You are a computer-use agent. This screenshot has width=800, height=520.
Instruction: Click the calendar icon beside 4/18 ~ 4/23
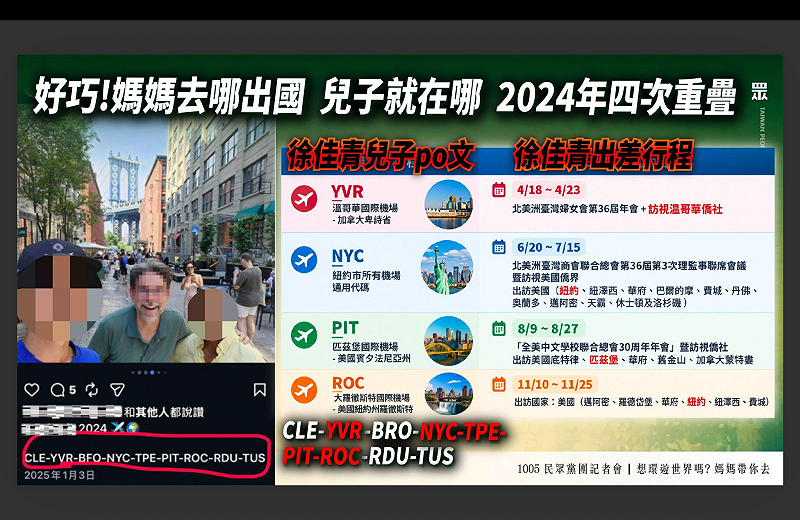click(498, 190)
